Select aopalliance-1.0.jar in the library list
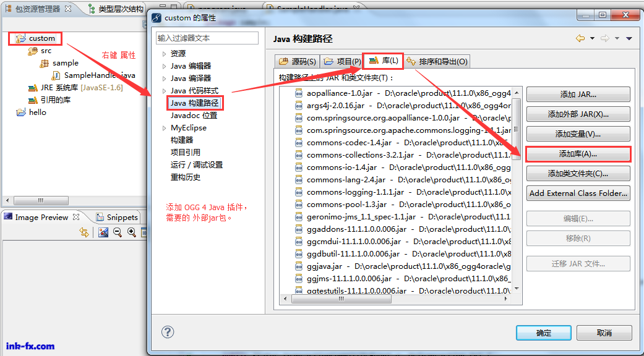Viewport: 644px width, 356px height. pyautogui.click(x=403, y=93)
